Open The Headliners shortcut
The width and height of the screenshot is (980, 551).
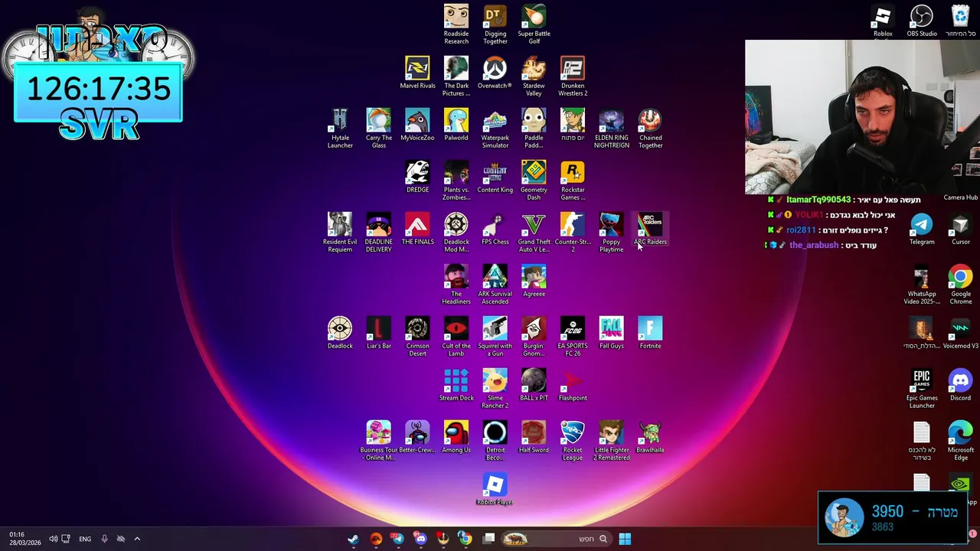(x=456, y=285)
